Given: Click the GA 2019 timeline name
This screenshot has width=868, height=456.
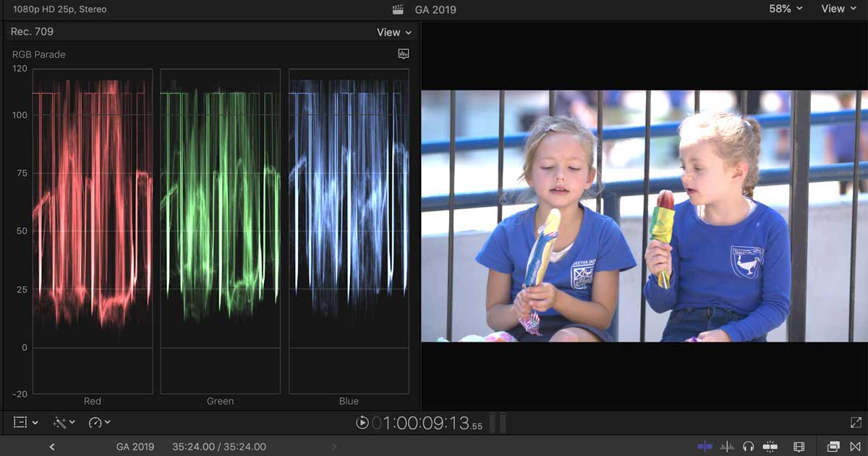Looking at the screenshot, I should tap(135, 447).
